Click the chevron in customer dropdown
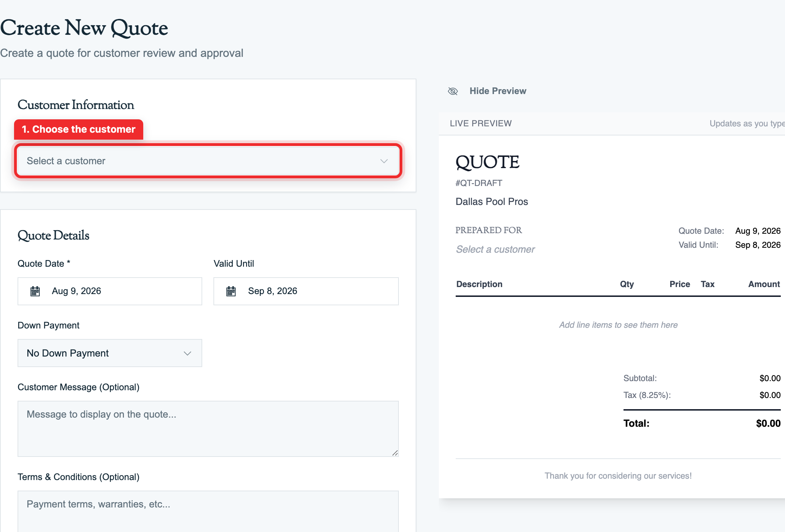Viewport: 785px width, 532px height. pos(384,161)
